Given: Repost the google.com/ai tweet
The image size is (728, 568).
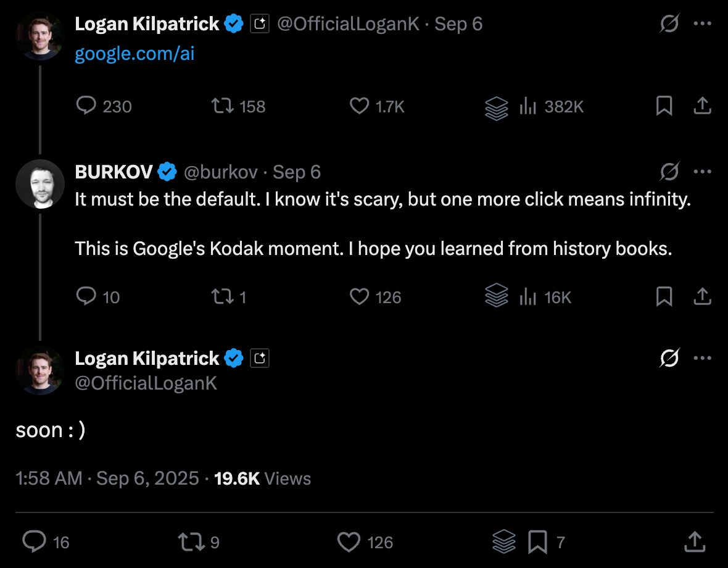Looking at the screenshot, I should coord(222,106).
